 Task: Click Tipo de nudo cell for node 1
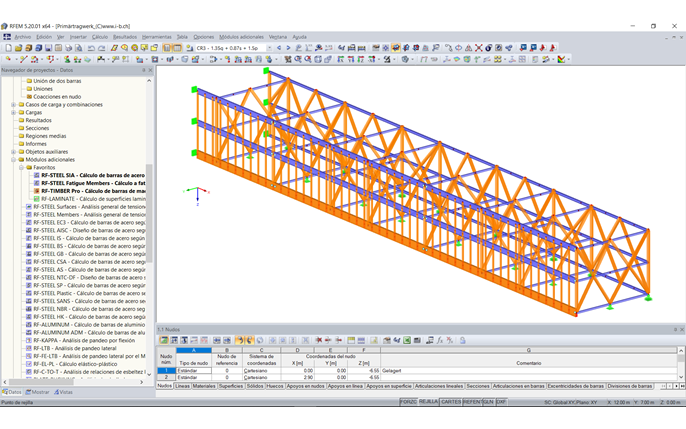tap(193, 370)
